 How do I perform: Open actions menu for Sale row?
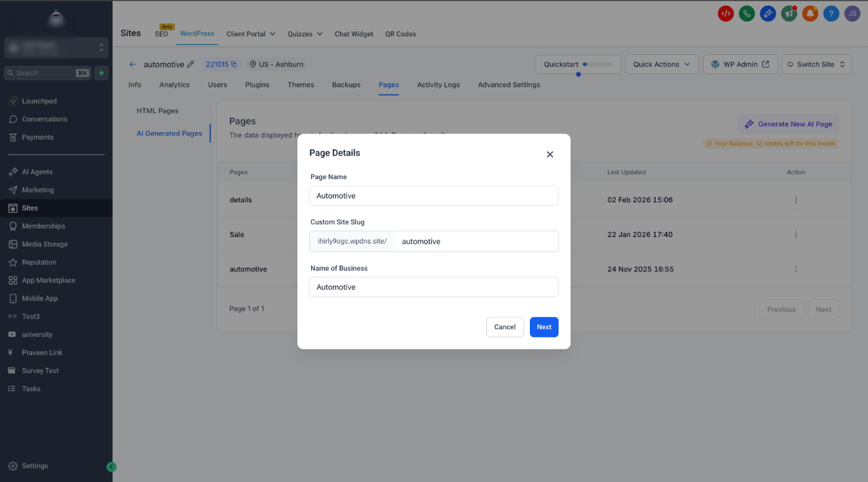click(796, 235)
